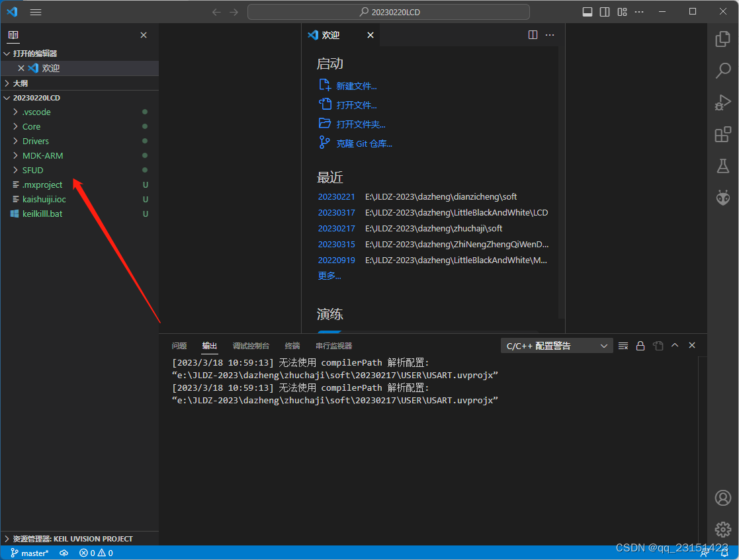Open the Accounts menu
Viewport: 739px width, 560px height.
point(723,498)
